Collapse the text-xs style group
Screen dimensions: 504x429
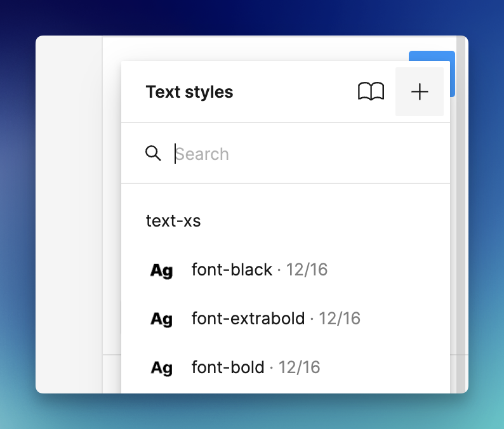(x=173, y=221)
